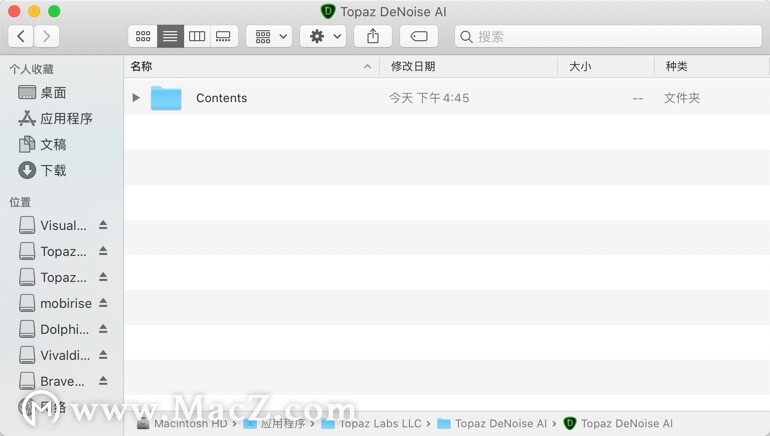
Task: Open the group-by arrangement dropdown
Action: 269,36
